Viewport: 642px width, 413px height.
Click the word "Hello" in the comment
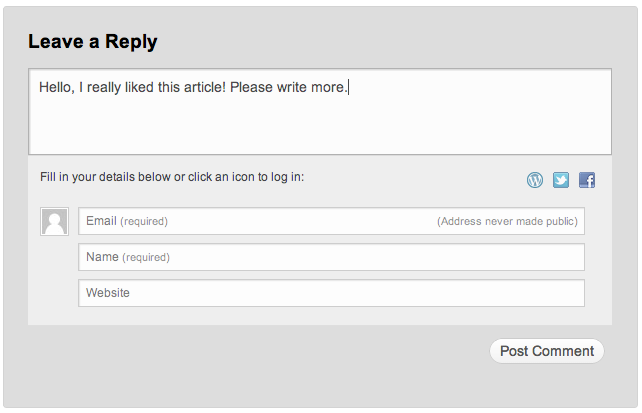point(56,88)
